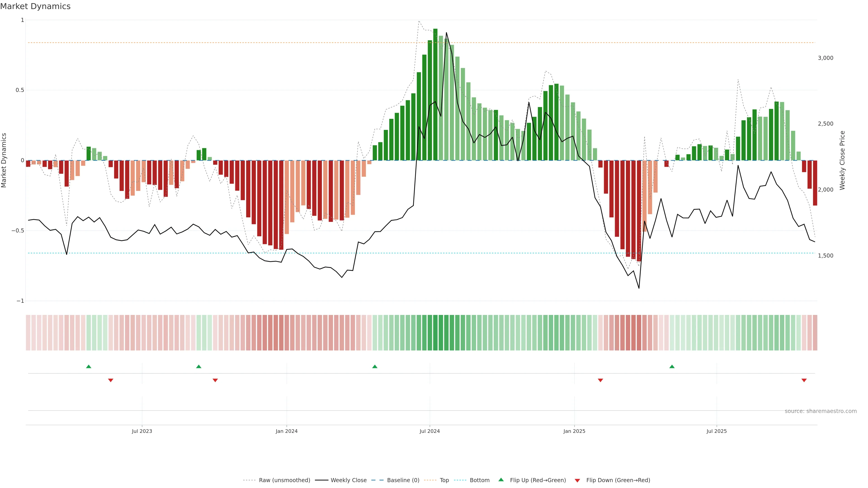This screenshot has width=868, height=488.
Task: Click red flip-down marker just before Jul 2023
Action: [x=111, y=380]
